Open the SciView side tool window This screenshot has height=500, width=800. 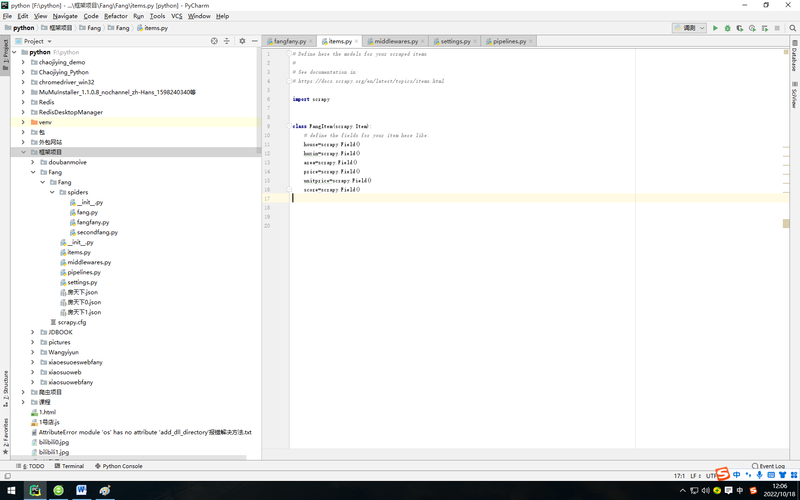click(x=794, y=94)
